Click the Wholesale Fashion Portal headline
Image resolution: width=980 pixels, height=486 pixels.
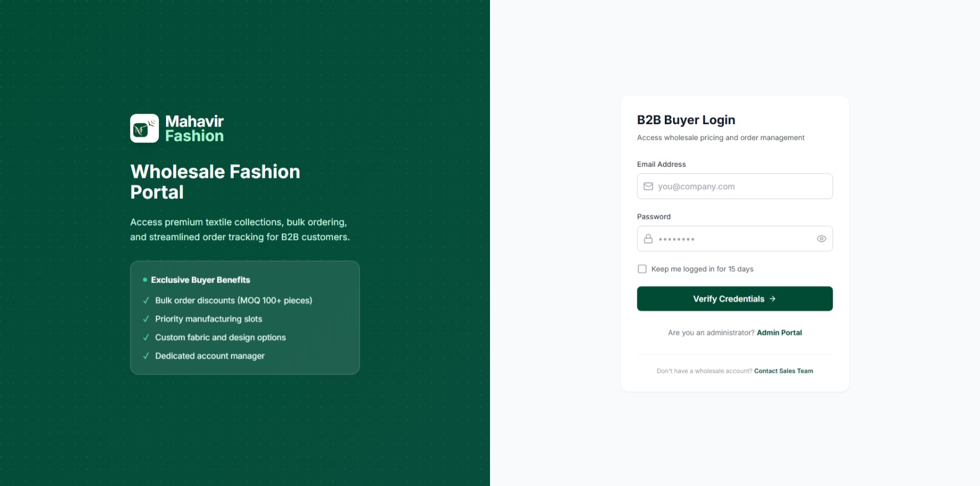[215, 182]
